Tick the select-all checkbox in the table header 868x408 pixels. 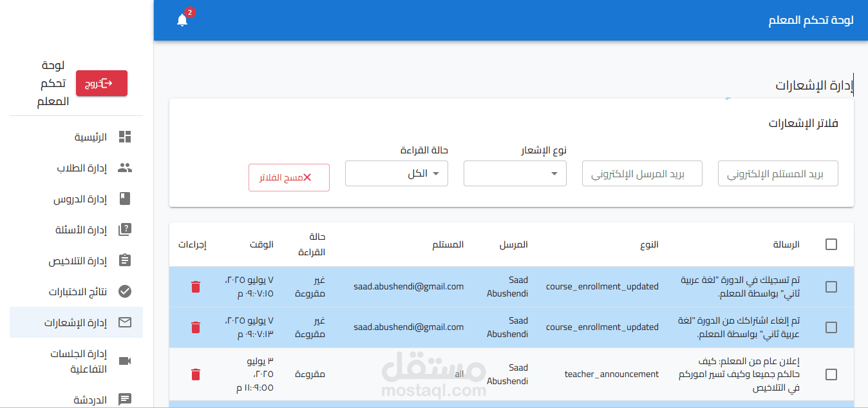[831, 244]
